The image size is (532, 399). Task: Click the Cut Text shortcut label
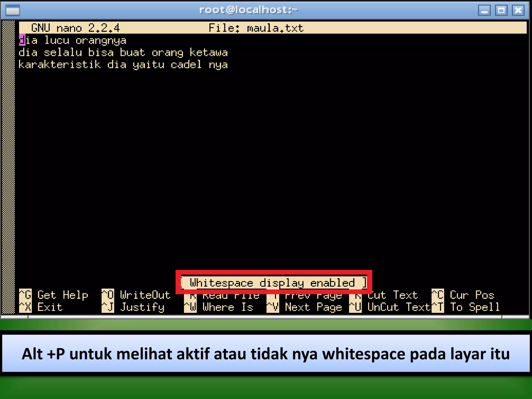(393, 296)
